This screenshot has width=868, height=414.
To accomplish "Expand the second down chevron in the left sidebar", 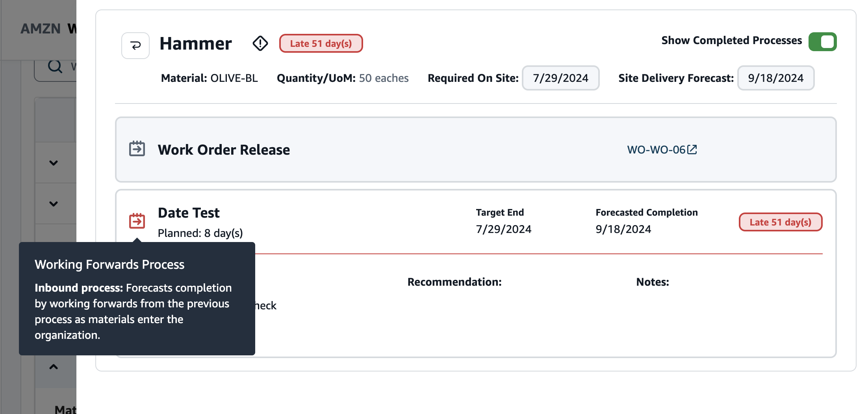I will pyautogui.click(x=54, y=204).
